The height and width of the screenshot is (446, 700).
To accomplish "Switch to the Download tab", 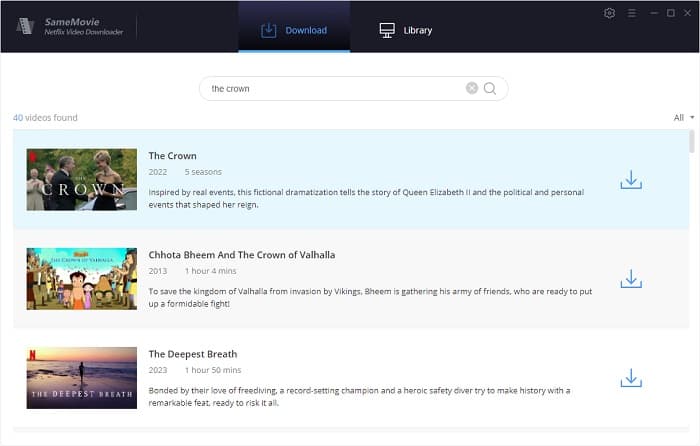I will [x=294, y=30].
